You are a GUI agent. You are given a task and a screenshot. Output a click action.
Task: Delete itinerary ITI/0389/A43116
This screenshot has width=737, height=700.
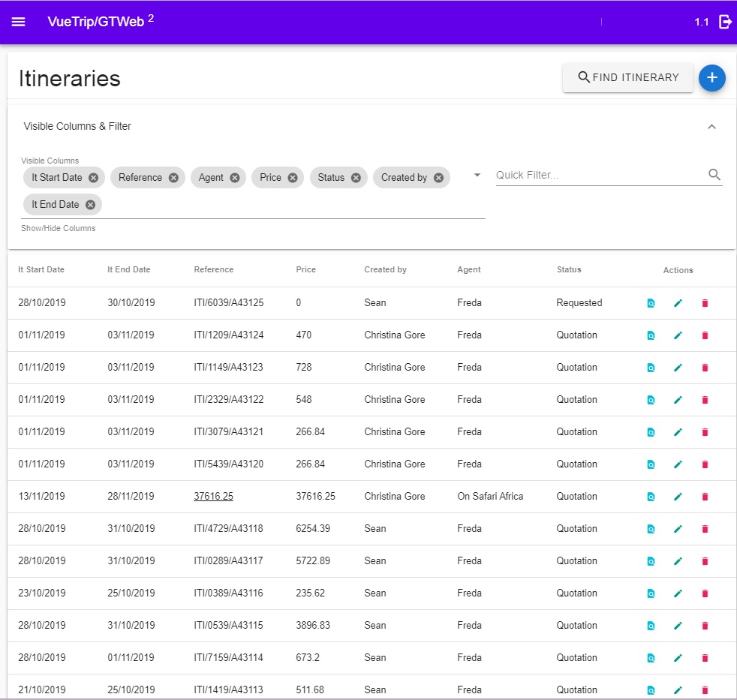705,593
